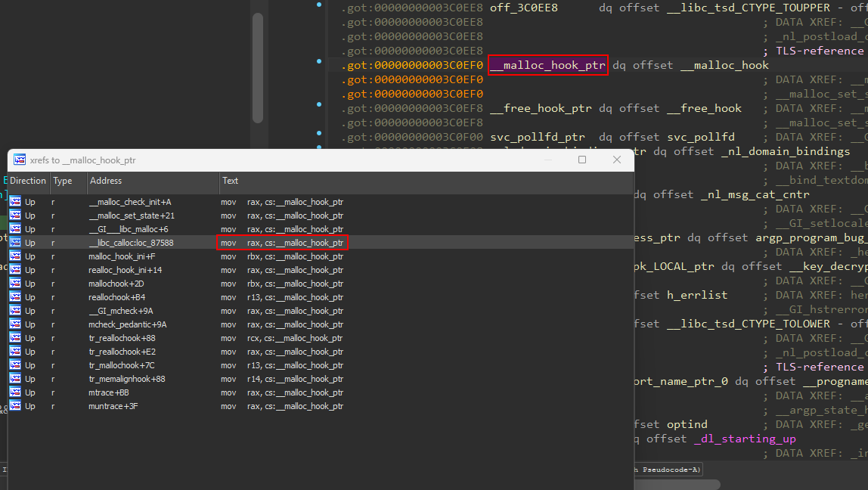
Task: Click the xref icon for mallochook+2D
Action: (15, 284)
